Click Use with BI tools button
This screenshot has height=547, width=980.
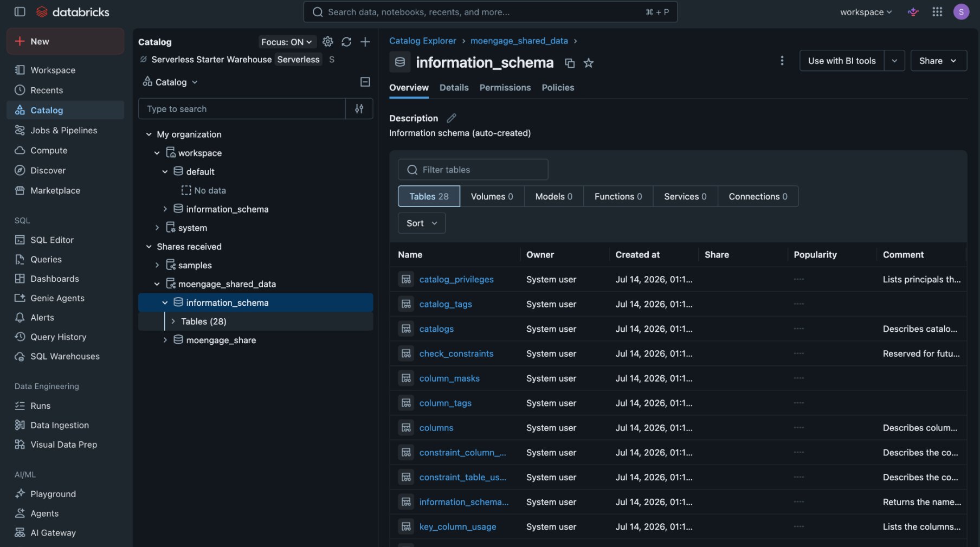tap(842, 61)
